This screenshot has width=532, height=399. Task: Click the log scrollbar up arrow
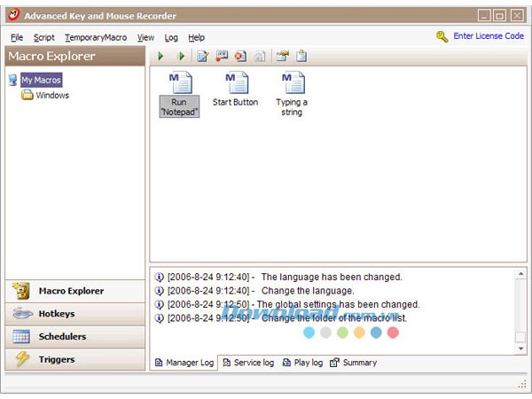[520, 273]
